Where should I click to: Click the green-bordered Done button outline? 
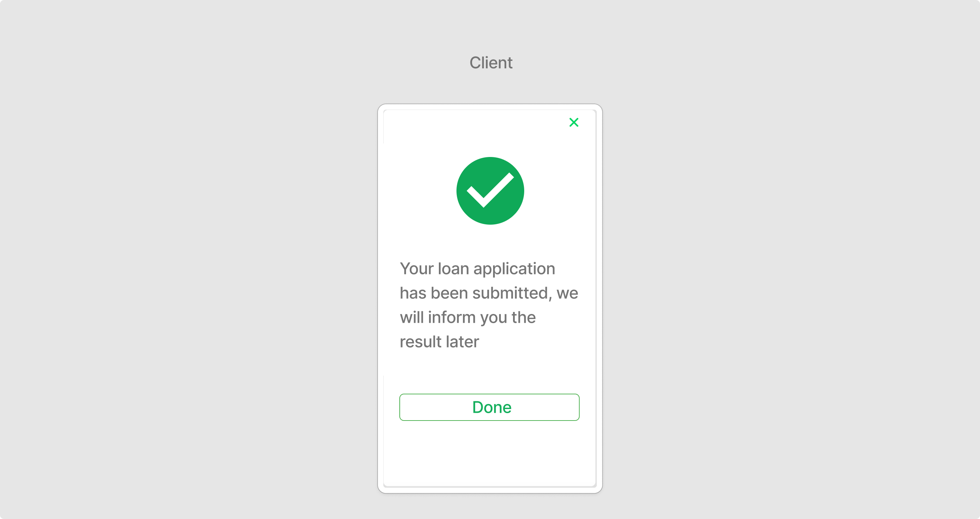[x=489, y=407]
